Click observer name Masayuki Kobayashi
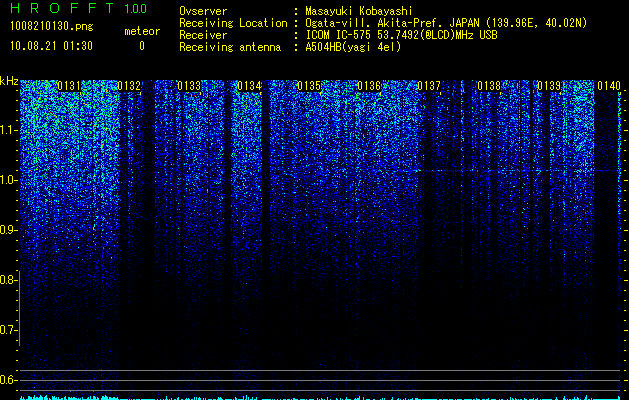This screenshot has height=400, width=629. click(358, 11)
